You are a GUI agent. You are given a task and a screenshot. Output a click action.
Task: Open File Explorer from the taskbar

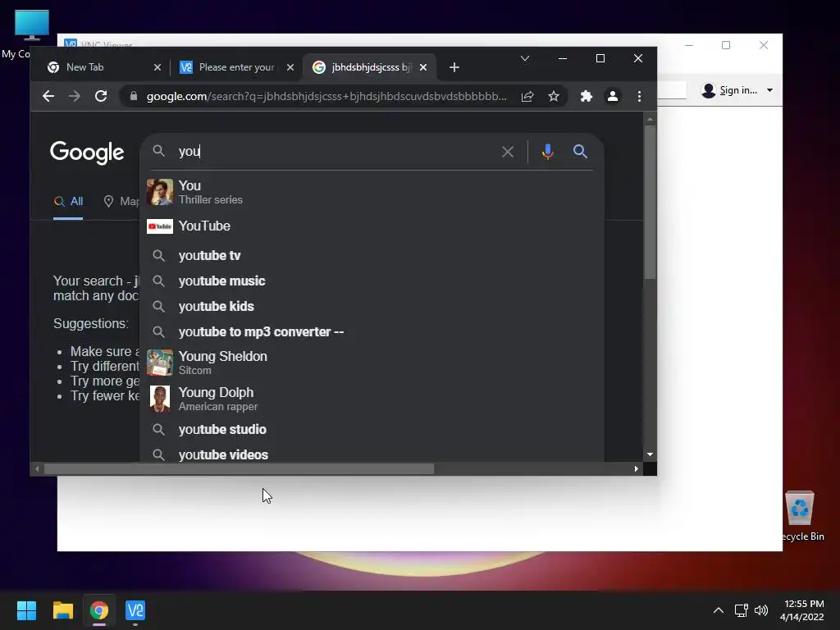pos(62,610)
